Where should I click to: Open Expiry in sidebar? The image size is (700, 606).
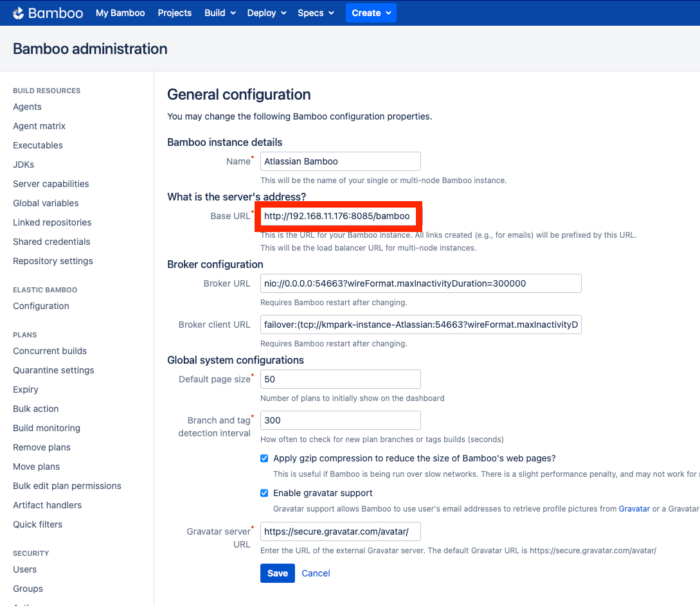(26, 389)
